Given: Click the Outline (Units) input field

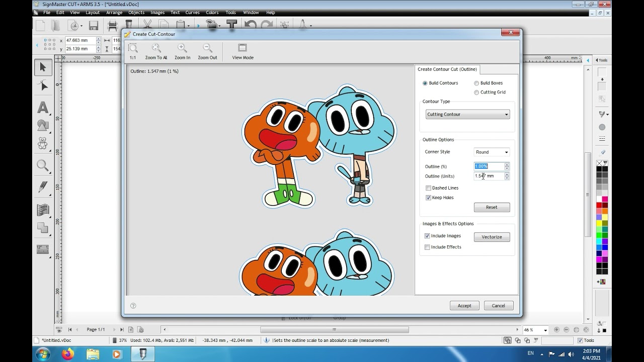Looking at the screenshot, I should click(489, 176).
